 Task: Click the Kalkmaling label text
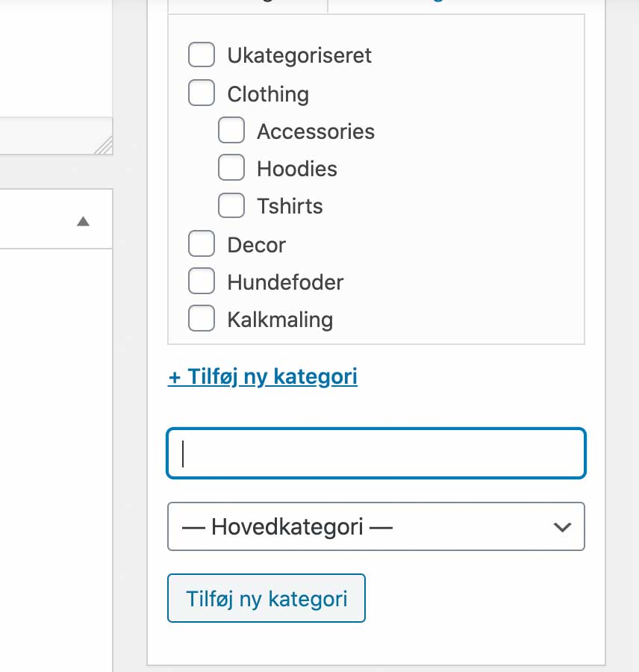click(280, 320)
